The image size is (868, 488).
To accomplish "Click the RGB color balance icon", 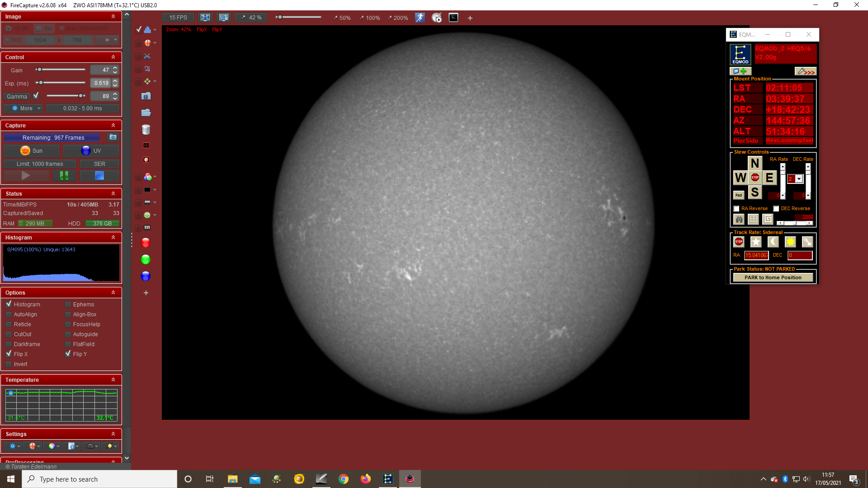I will (x=147, y=177).
